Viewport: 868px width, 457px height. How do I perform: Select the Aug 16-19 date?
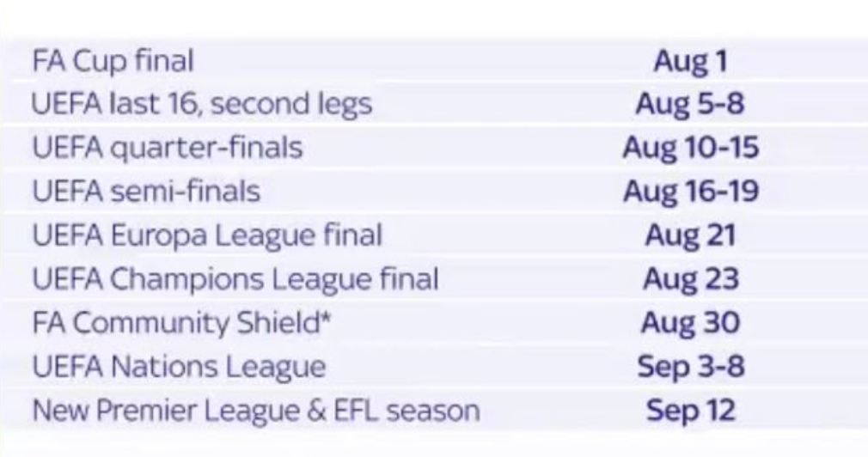point(690,192)
